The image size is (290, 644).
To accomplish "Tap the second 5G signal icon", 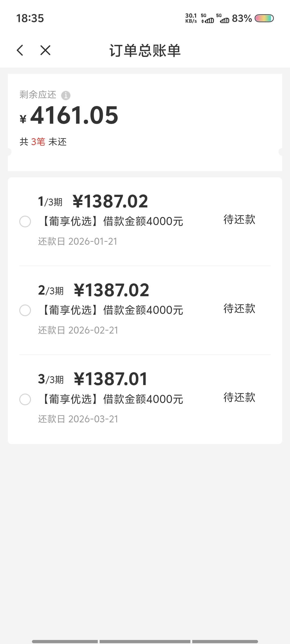I will [223, 18].
